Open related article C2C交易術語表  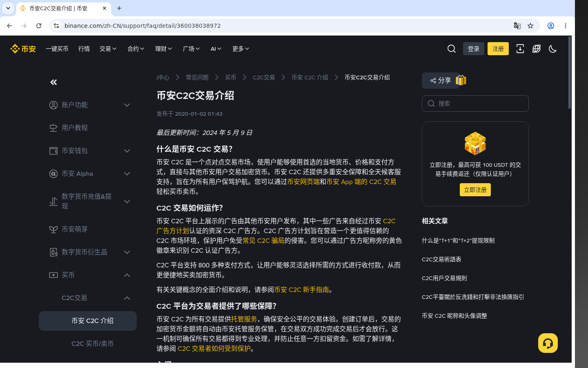[441, 260]
